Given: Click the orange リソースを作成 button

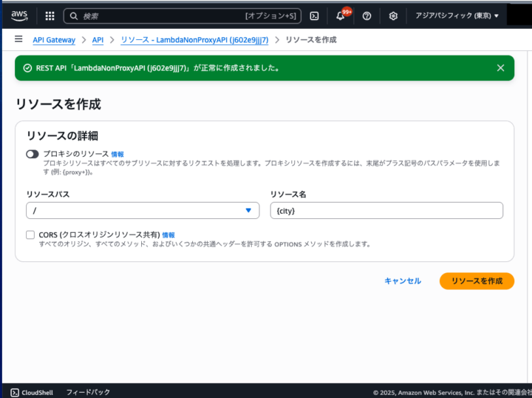Looking at the screenshot, I should tap(477, 281).
